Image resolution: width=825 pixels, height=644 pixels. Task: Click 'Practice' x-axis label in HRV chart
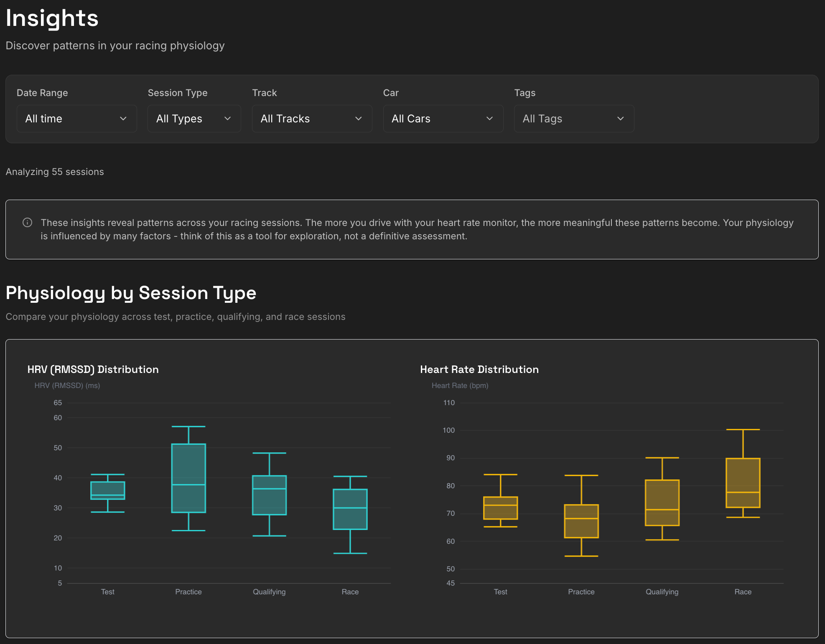tap(188, 592)
